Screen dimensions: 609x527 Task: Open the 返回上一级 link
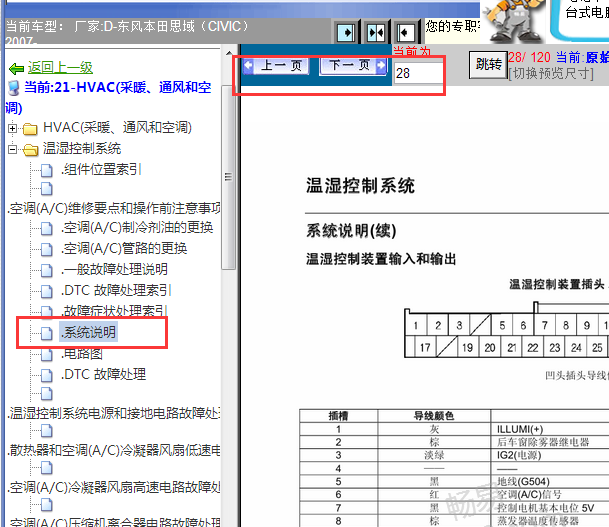coord(60,68)
